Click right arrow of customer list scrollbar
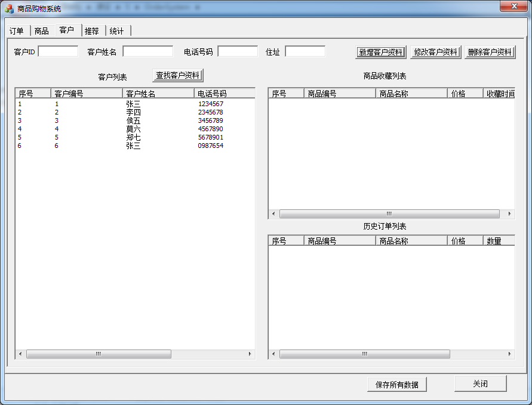Image resolution: width=532 pixels, height=405 pixels. point(250,354)
